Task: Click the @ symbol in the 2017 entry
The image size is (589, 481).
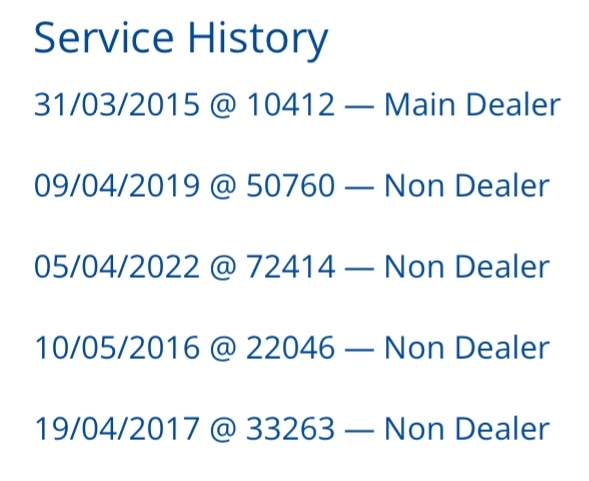Action: click(223, 430)
